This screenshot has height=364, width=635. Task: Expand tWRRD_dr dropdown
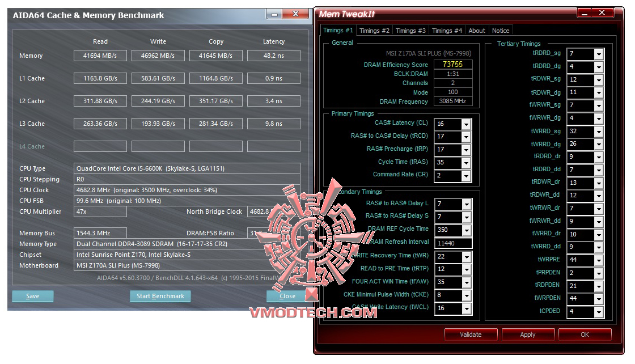(x=599, y=234)
